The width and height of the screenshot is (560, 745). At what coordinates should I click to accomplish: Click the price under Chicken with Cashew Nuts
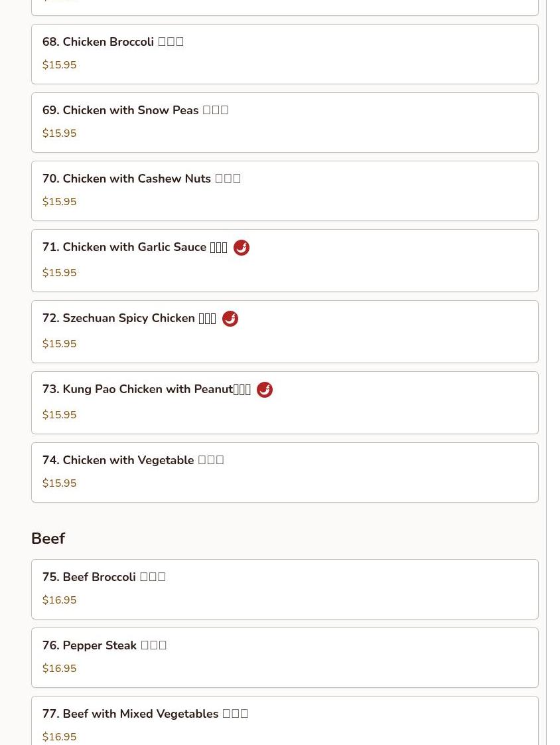point(59,202)
